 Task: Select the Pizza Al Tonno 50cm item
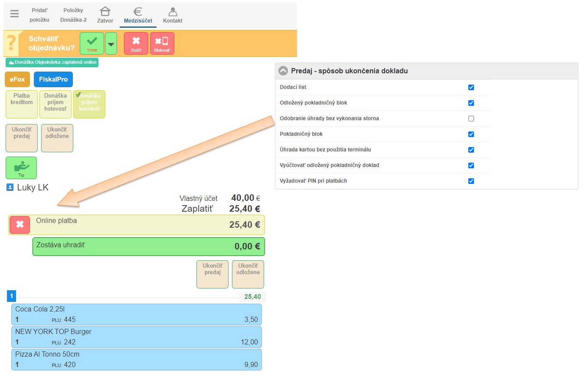137,359
